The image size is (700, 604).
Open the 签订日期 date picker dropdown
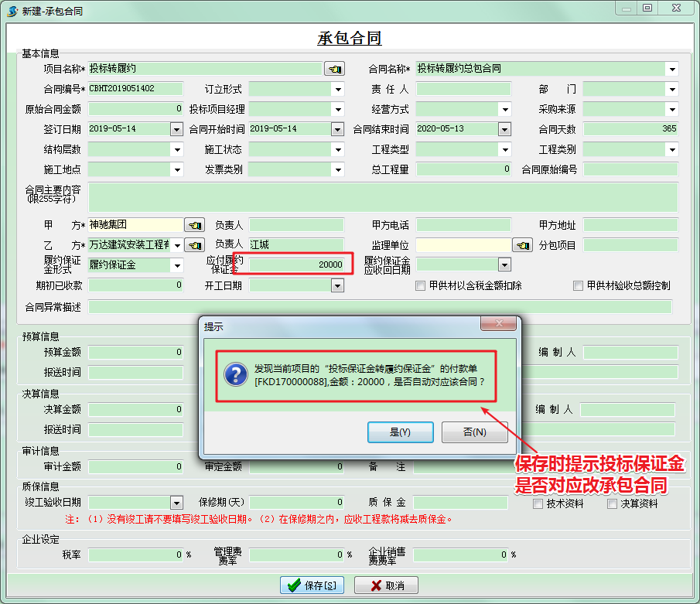coord(176,129)
